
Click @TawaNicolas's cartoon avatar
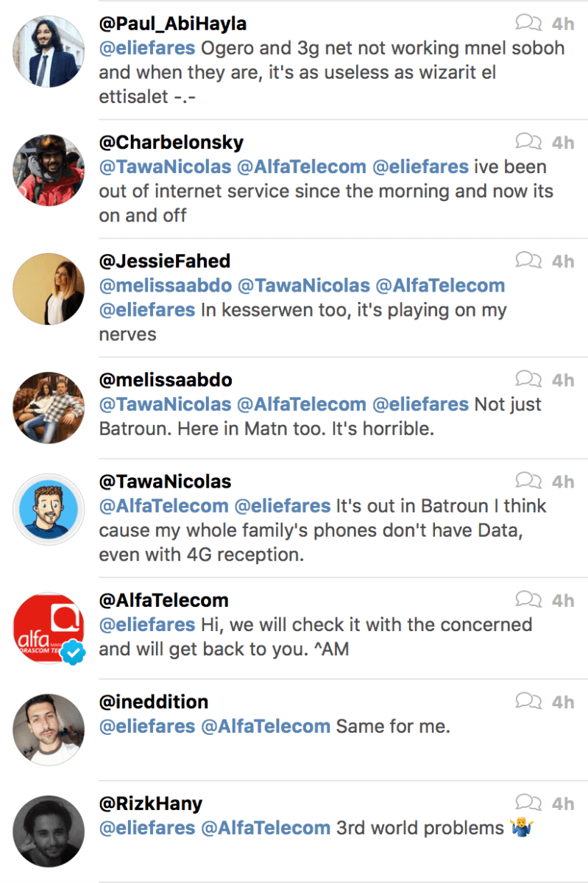[49, 510]
